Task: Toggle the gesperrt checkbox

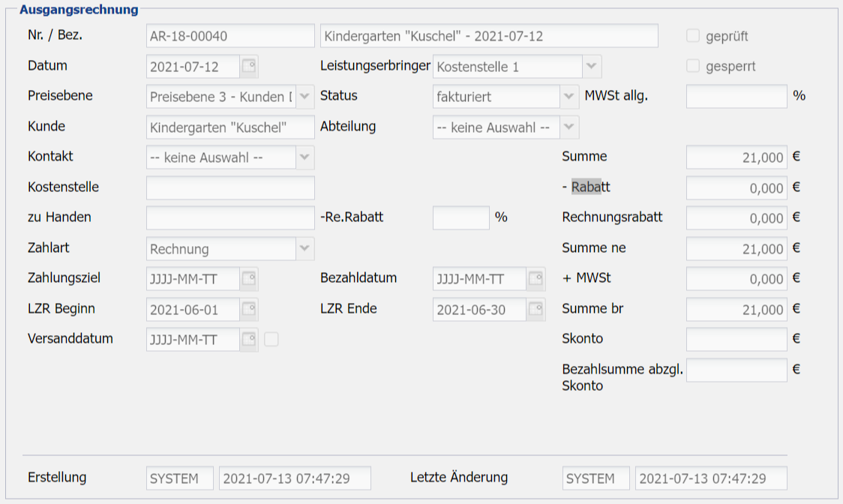Action: (x=693, y=66)
